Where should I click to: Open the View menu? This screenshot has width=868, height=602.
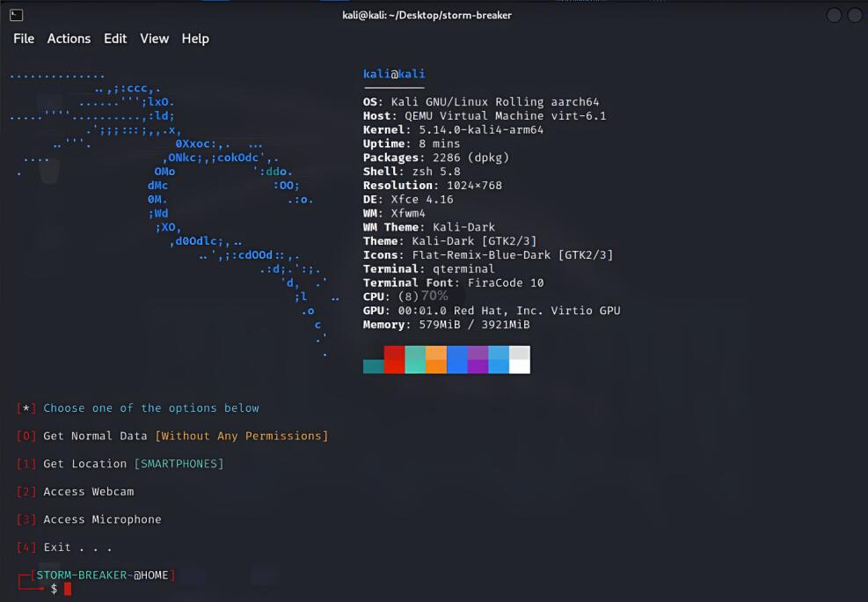[154, 39]
